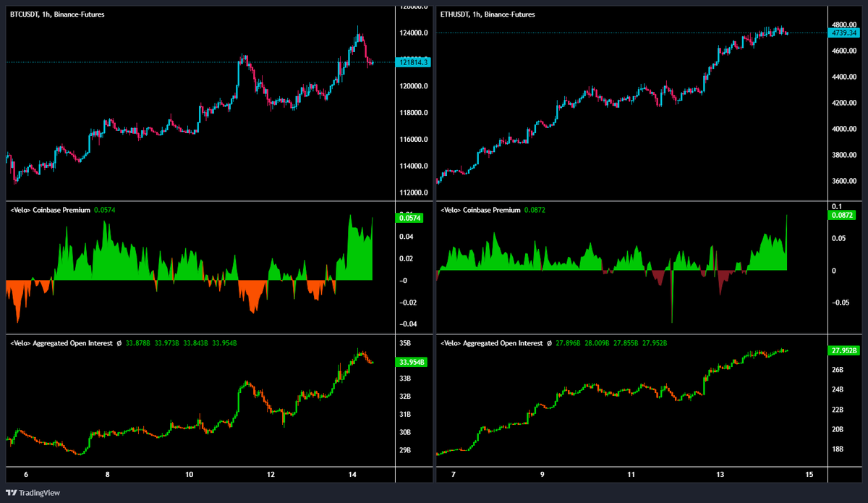Click the 4000.00 level on the ETH price axis
This screenshot has height=503, width=868.
(x=844, y=130)
